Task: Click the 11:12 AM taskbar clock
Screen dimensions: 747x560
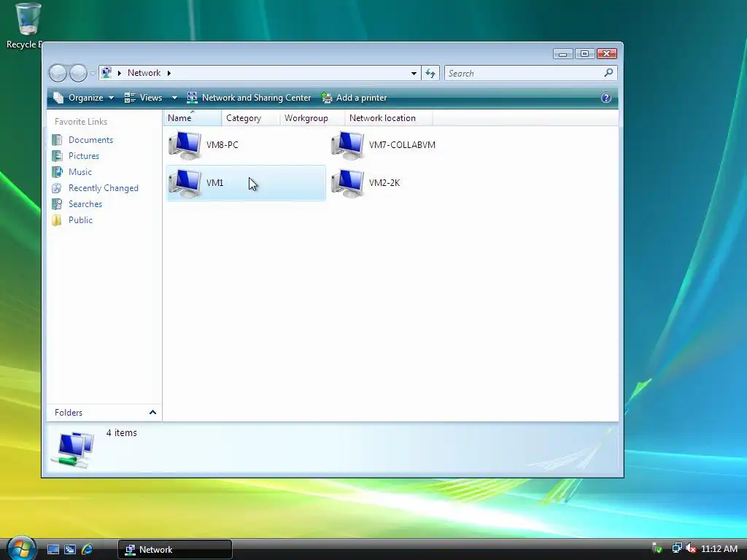Action: [x=719, y=548]
